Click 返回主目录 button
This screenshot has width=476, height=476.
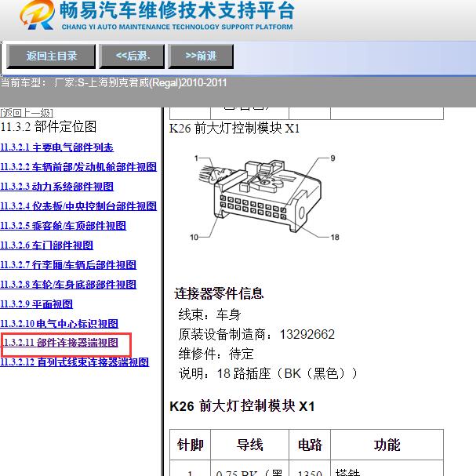51,56
